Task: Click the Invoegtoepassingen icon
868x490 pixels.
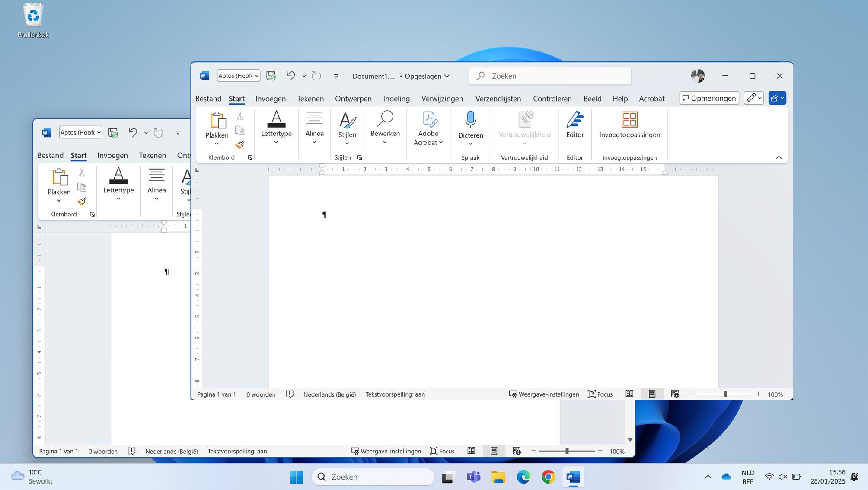Action: point(629,120)
